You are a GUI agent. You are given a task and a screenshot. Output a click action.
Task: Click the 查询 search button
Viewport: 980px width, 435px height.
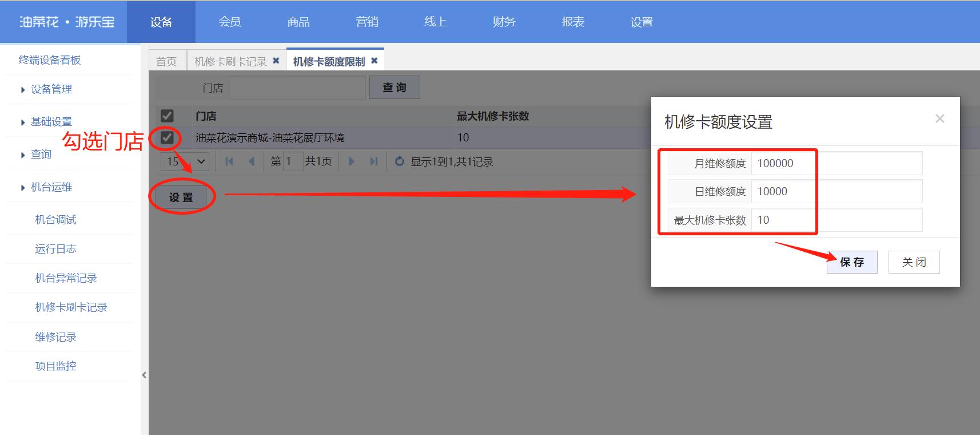395,88
